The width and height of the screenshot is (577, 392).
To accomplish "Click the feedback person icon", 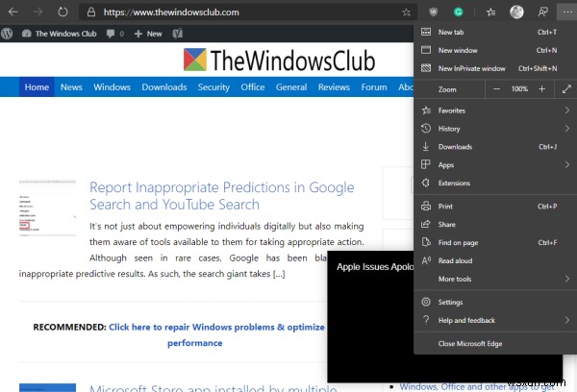I will [x=542, y=12].
